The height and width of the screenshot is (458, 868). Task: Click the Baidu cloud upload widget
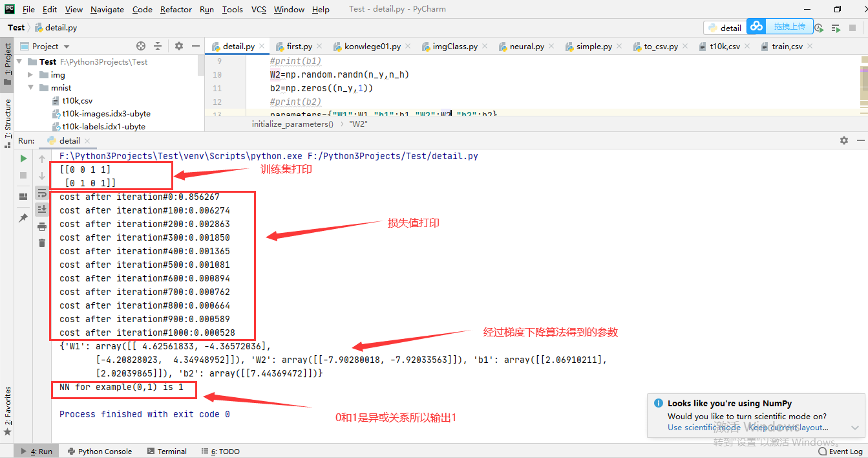click(780, 27)
